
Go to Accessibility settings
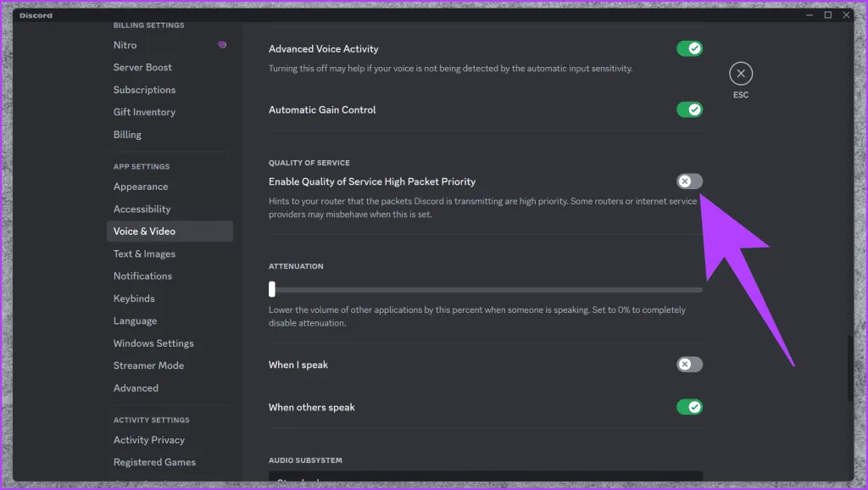pos(142,209)
